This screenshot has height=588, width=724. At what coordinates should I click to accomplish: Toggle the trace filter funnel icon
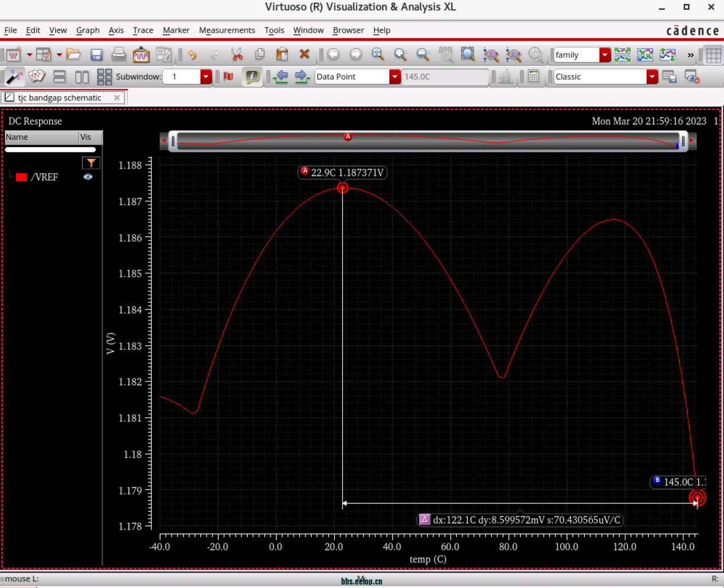click(x=91, y=163)
